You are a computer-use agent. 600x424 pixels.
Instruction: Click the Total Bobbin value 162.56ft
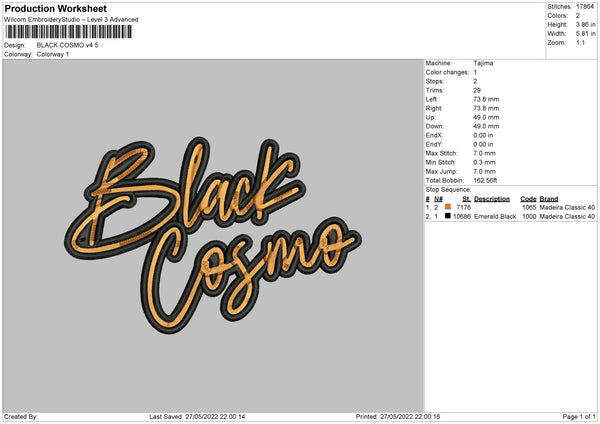point(485,181)
